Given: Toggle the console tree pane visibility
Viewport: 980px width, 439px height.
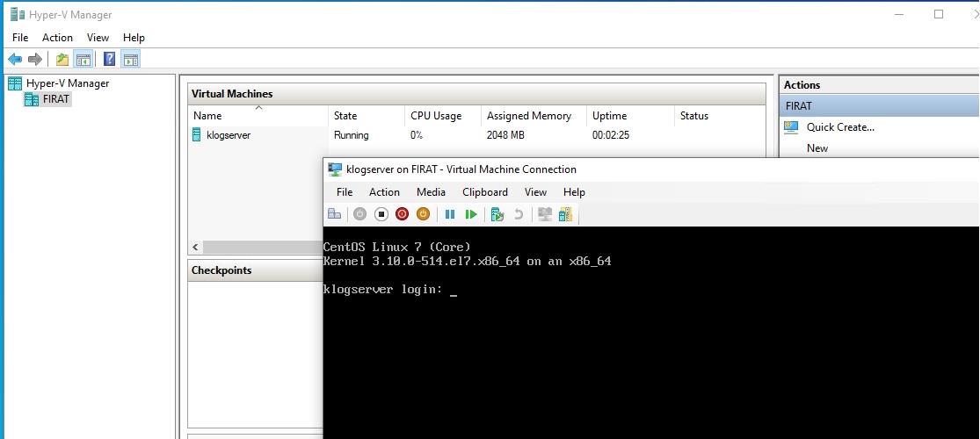Looking at the screenshot, I should (83, 60).
